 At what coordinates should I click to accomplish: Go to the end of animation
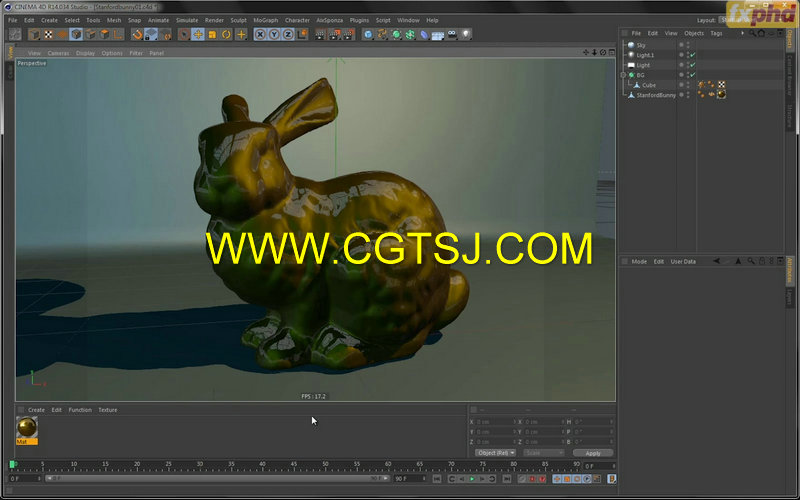[x=507, y=479]
